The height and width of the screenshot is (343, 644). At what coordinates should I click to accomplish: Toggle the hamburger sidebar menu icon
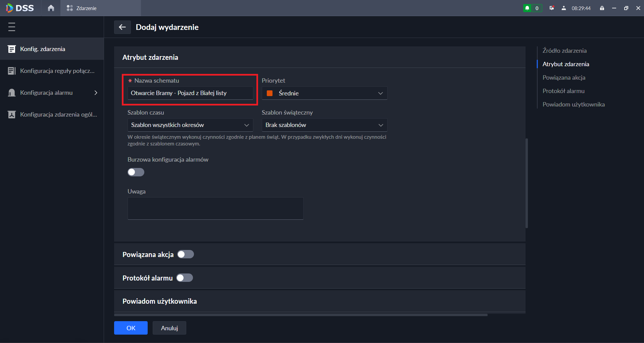tap(12, 27)
